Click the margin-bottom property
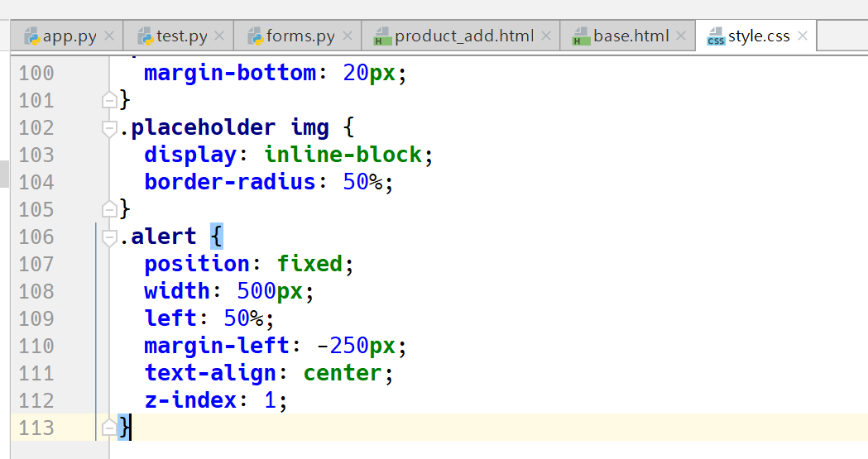The height and width of the screenshot is (459, 868). [x=230, y=73]
